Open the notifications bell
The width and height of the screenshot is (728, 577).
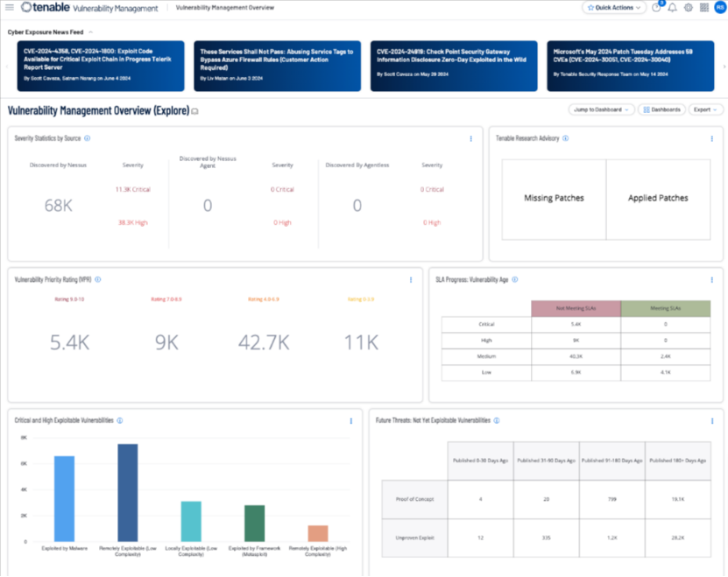pos(672,7)
